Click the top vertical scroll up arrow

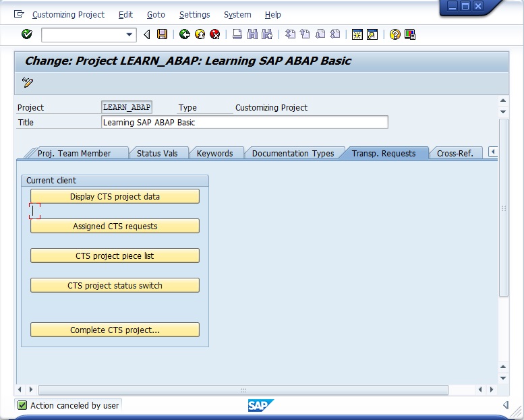tap(503, 100)
